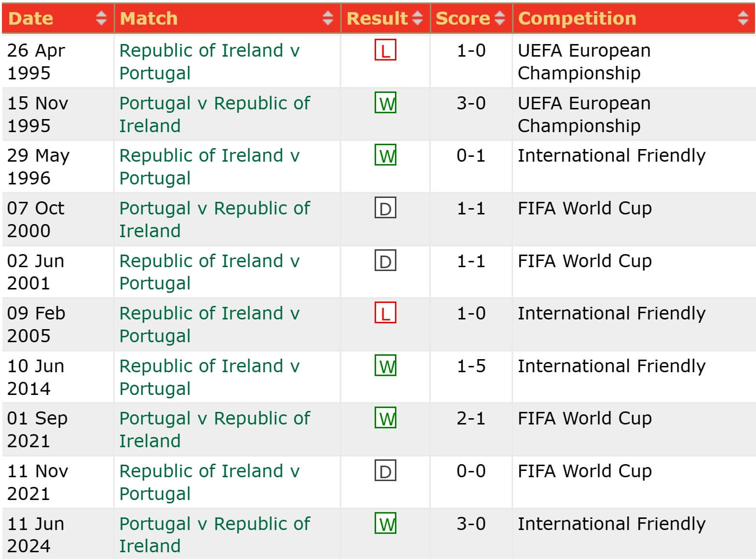Click the Score column sort arrows icon

click(x=500, y=18)
